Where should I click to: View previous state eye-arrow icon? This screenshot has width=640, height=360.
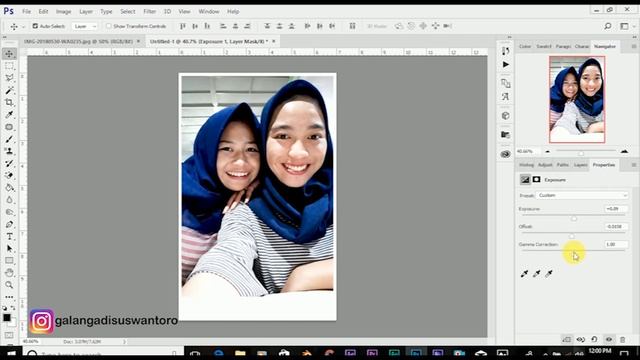580,339
